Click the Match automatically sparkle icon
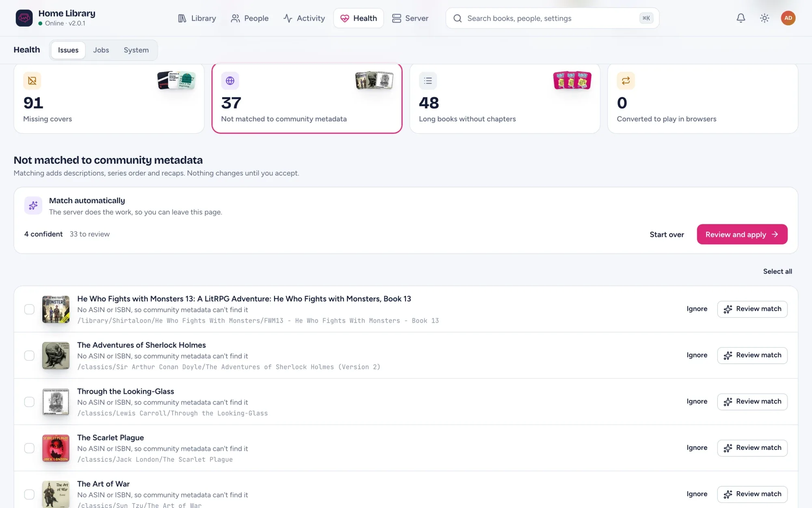Viewport: 812px width, 508px height. [x=33, y=205]
